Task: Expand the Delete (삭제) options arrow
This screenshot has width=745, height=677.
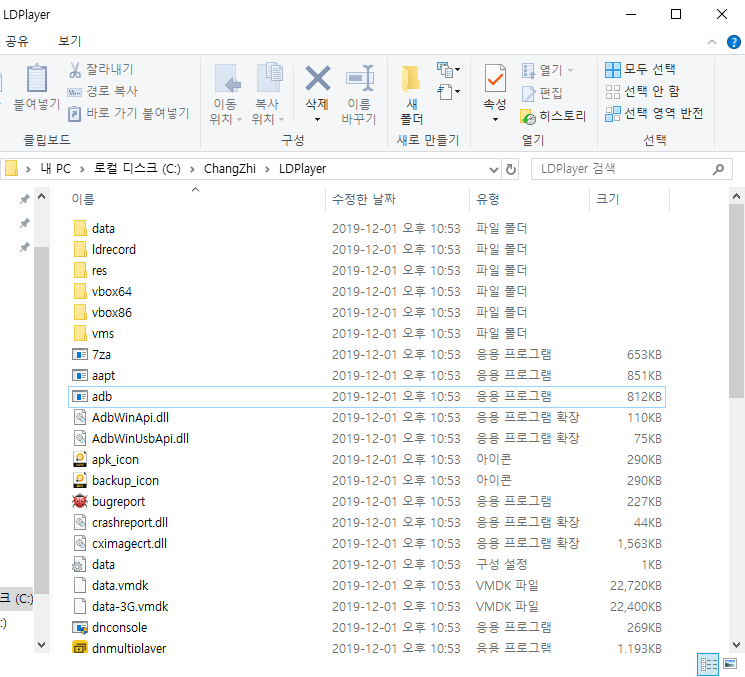Action: click(x=317, y=120)
